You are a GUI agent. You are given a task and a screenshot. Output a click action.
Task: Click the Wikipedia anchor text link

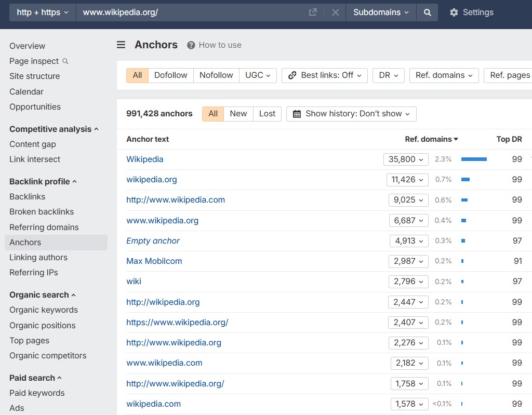tap(145, 159)
